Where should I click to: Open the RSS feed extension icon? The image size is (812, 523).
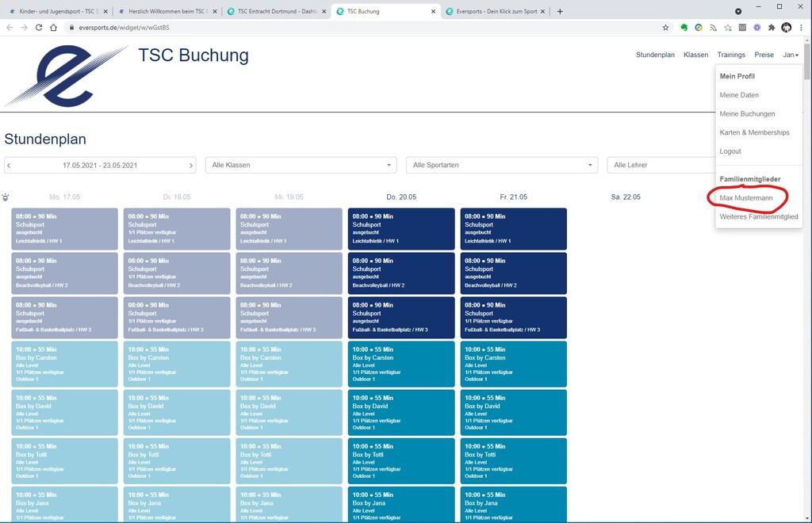(x=713, y=28)
